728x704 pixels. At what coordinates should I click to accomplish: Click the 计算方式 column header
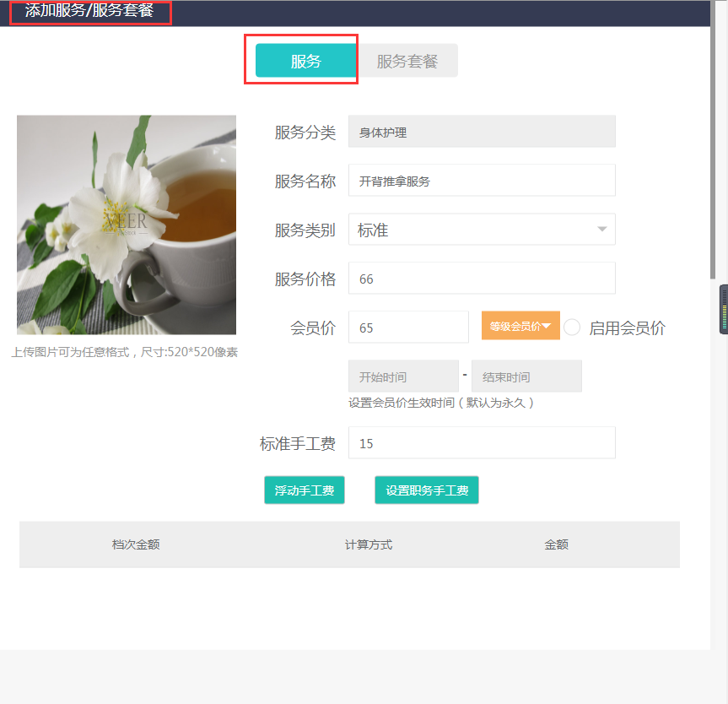tap(369, 544)
